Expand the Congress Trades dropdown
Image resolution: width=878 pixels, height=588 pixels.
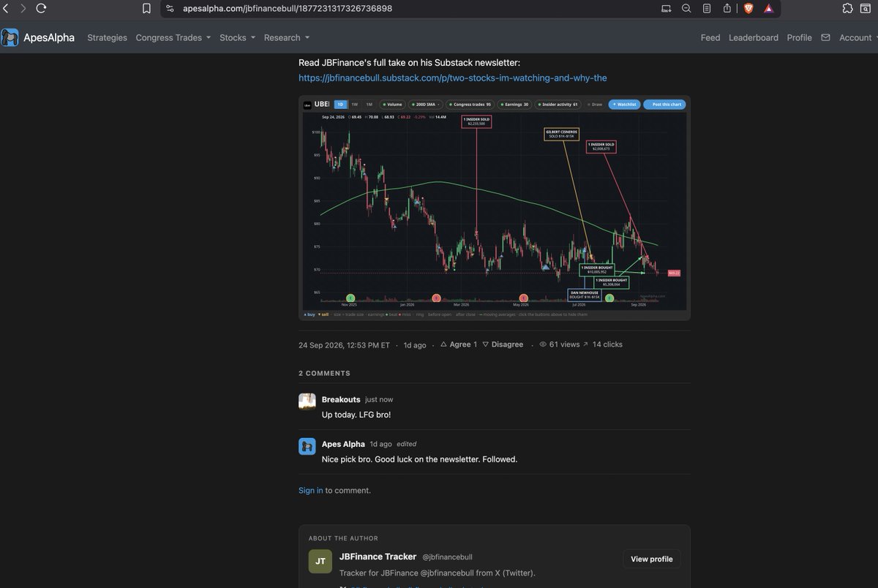coord(173,37)
